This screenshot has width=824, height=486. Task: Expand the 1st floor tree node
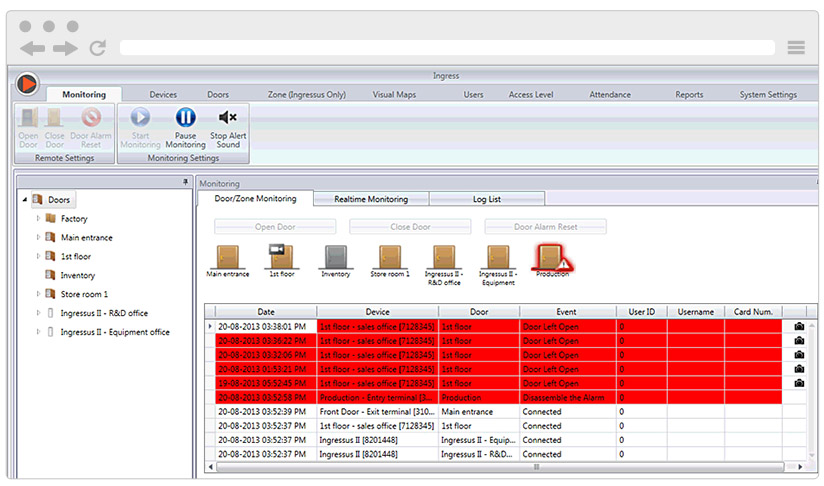[x=38, y=256]
